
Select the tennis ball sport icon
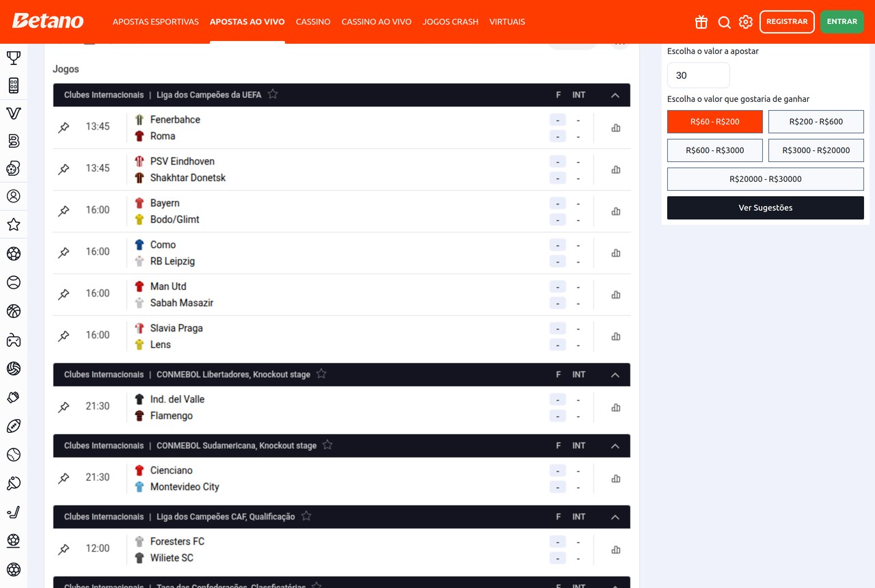click(14, 282)
